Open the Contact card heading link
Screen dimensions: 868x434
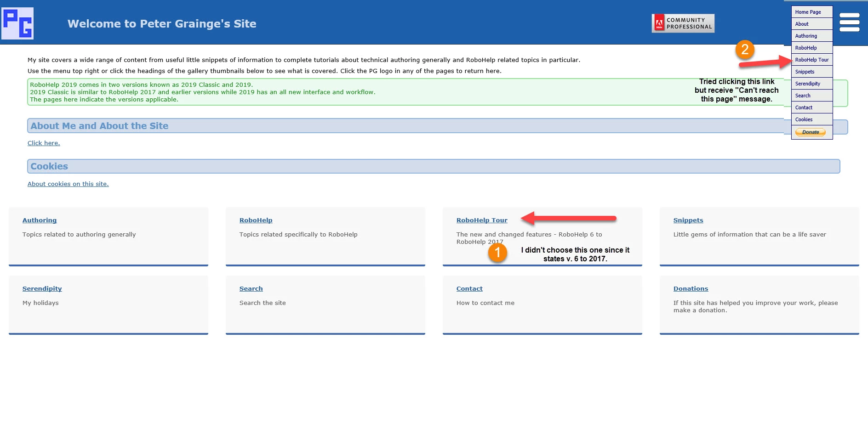(x=469, y=288)
